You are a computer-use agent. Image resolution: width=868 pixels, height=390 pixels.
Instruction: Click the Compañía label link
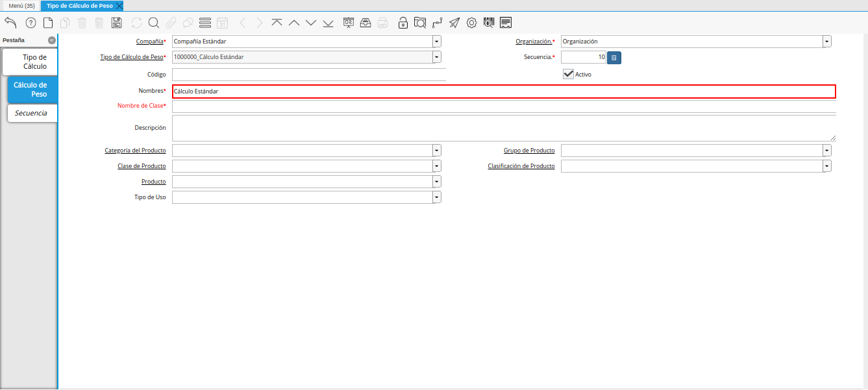coord(149,42)
